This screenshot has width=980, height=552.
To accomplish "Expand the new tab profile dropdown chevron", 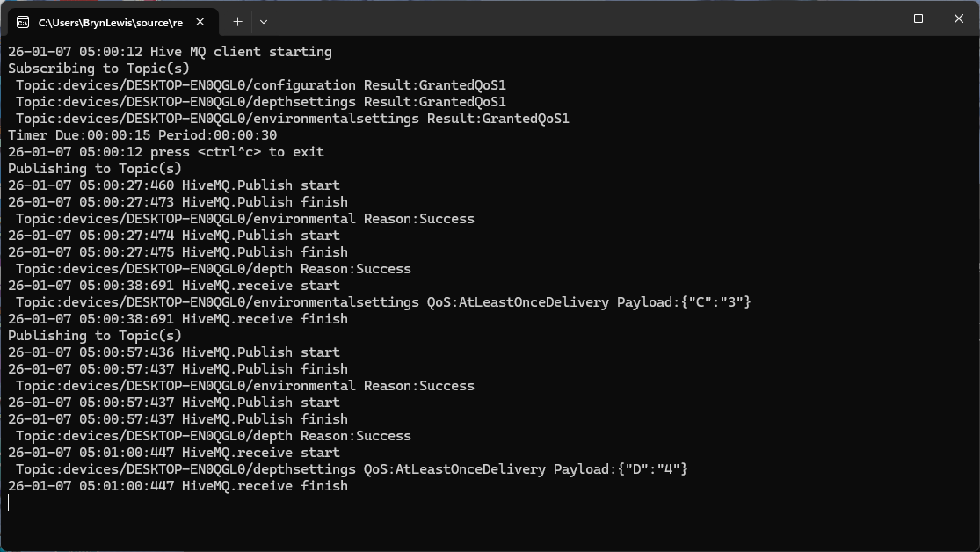I will click(x=264, y=21).
